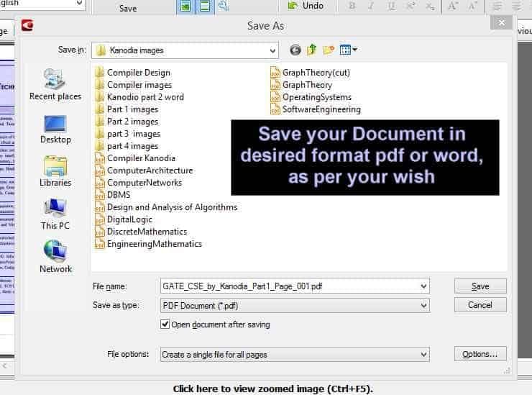Viewport: 532px width, 395px height.
Task: Go back using the round back arrow icon
Action: (295, 50)
